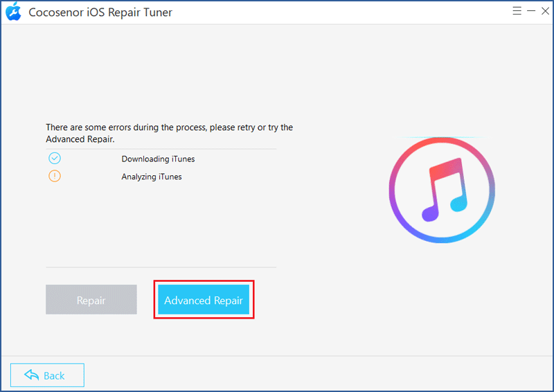Viewport: 554px width, 392px height.
Task: Open the hamburger menu in title bar
Action: point(517,11)
